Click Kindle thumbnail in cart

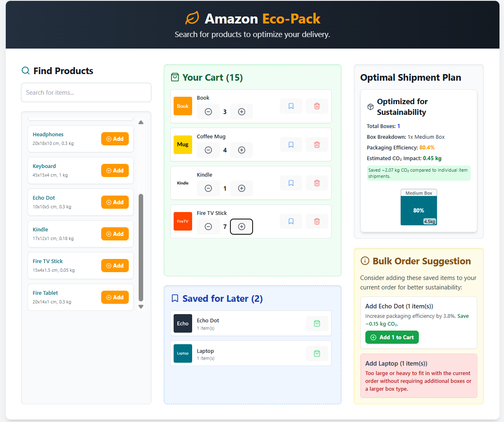(x=183, y=183)
